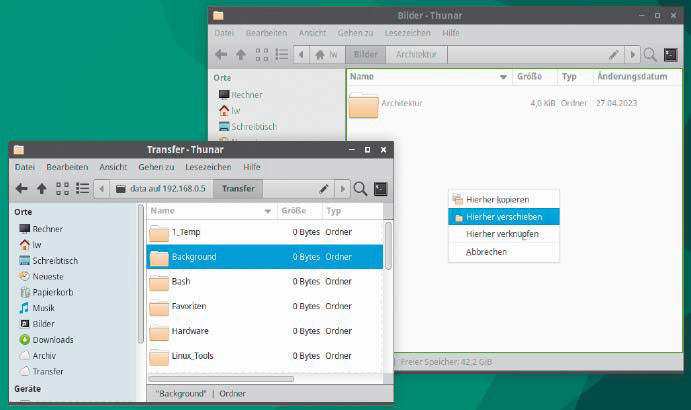The height and width of the screenshot is (410, 691).
Task: Open Rechner in Bilder window sidebar
Action: (240, 95)
